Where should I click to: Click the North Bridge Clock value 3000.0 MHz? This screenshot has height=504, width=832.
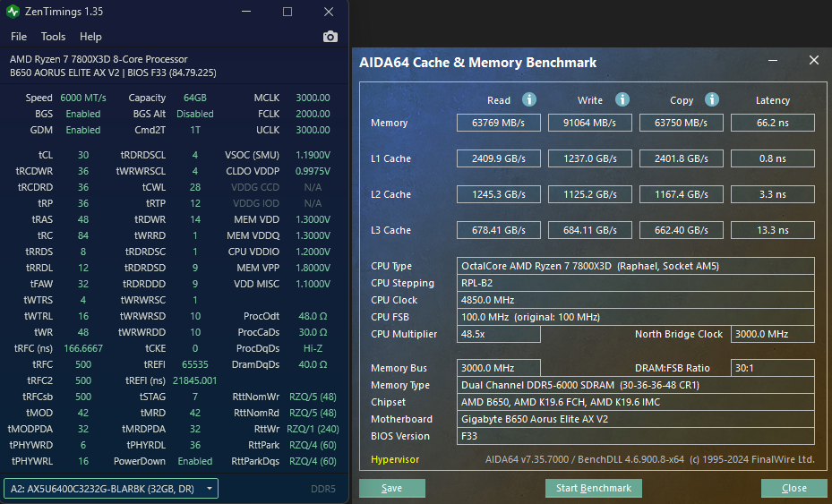click(x=773, y=334)
